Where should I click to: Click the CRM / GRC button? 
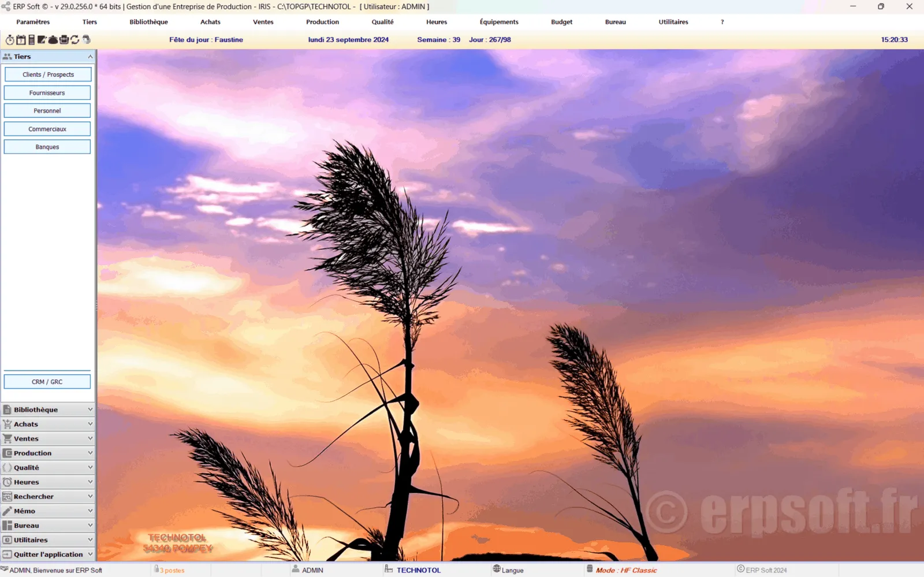(47, 382)
